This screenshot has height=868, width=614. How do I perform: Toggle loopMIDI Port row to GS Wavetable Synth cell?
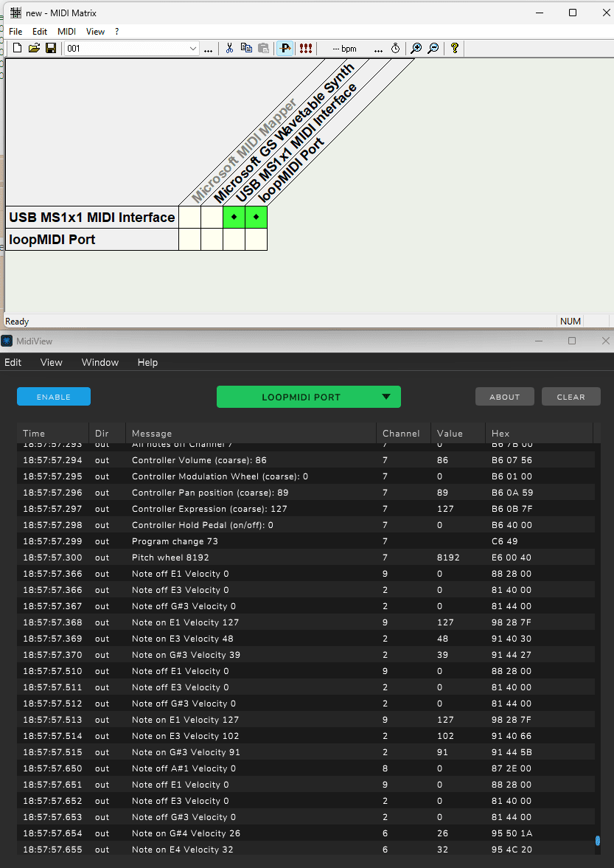tap(212, 239)
